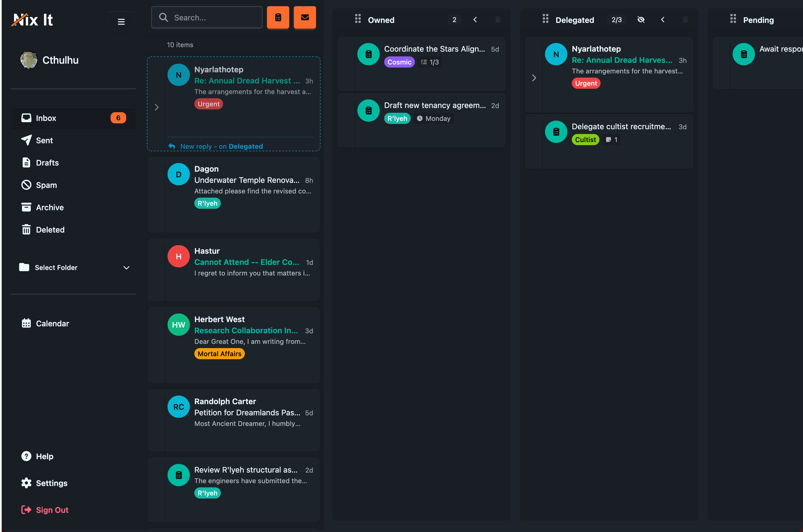The height and width of the screenshot is (532, 803).
Task: Expand Nyarlathotep inbox email chevron
Action: tap(156, 107)
